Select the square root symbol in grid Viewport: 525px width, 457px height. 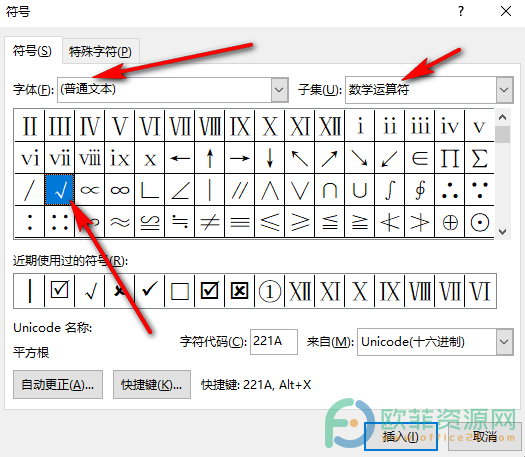pos(60,190)
